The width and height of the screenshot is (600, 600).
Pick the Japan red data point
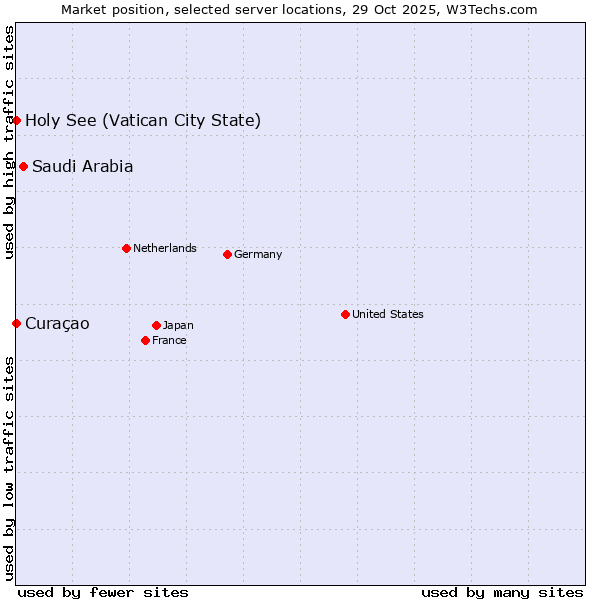tap(156, 325)
